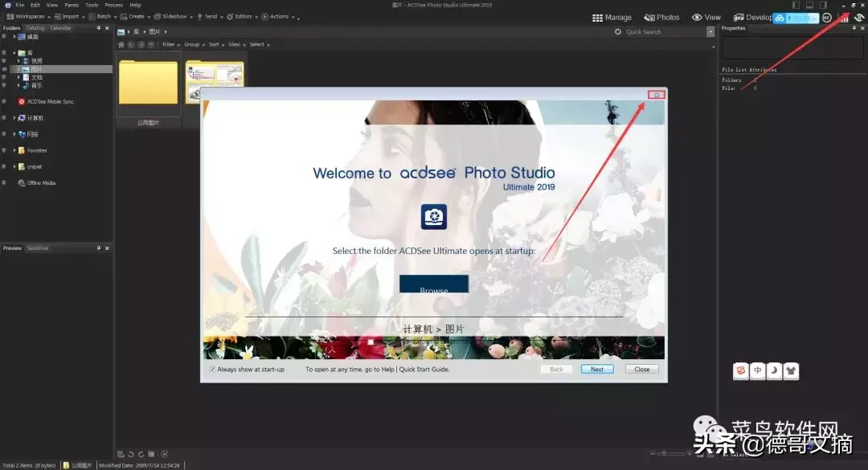Open the Process menu
Screen dimensions: 868x470
[x=114, y=5]
